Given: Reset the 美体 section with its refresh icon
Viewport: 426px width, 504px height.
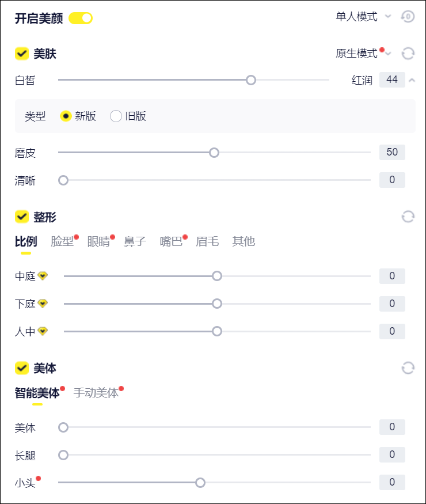Looking at the screenshot, I should point(408,367).
